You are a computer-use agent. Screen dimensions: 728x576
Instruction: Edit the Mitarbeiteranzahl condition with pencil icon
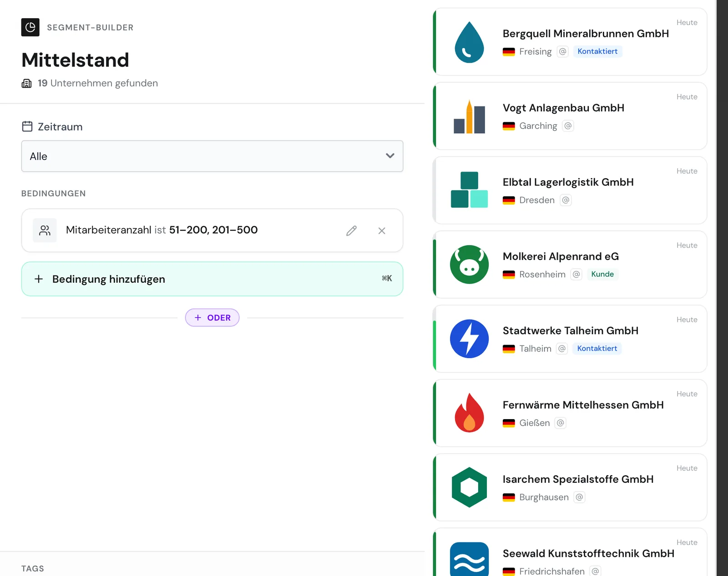[351, 230]
